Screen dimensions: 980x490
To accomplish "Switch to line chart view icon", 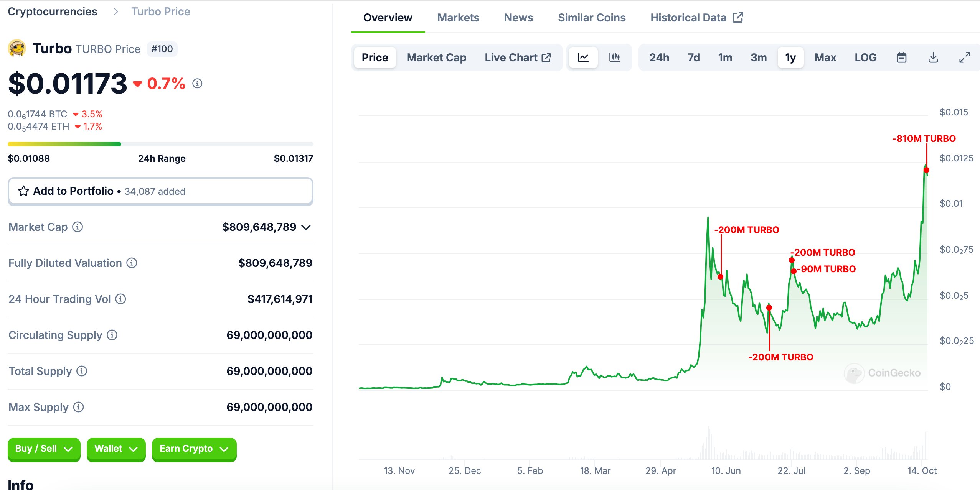I will 583,58.
